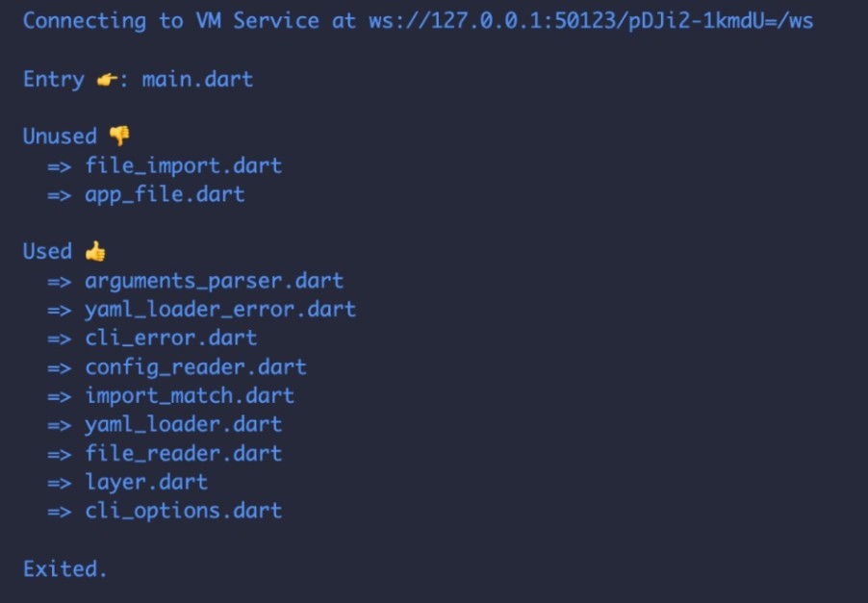The height and width of the screenshot is (603, 868).
Task: Click the Exited. status text
Action: [64, 568]
